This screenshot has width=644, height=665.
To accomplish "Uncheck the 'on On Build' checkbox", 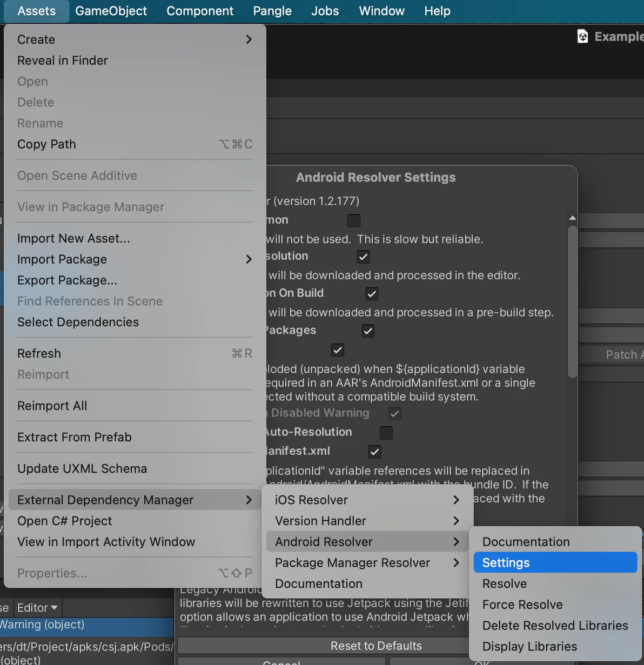I will point(372,294).
